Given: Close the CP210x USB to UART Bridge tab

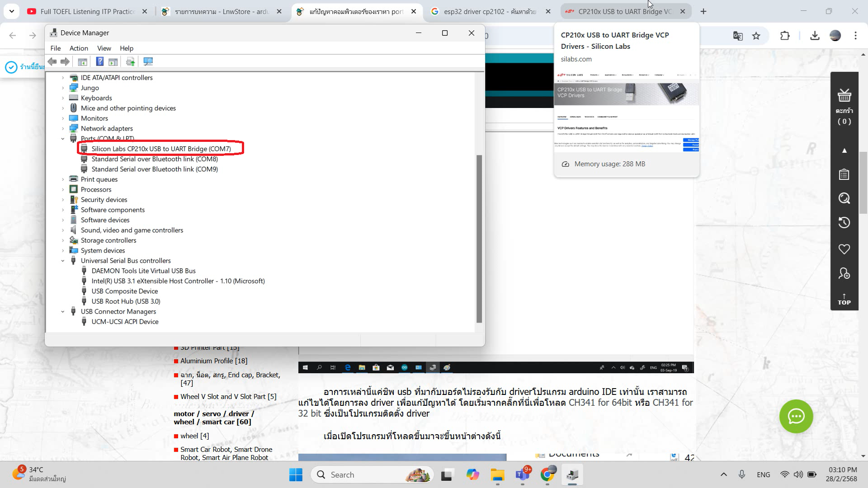Looking at the screenshot, I should coord(683,11).
